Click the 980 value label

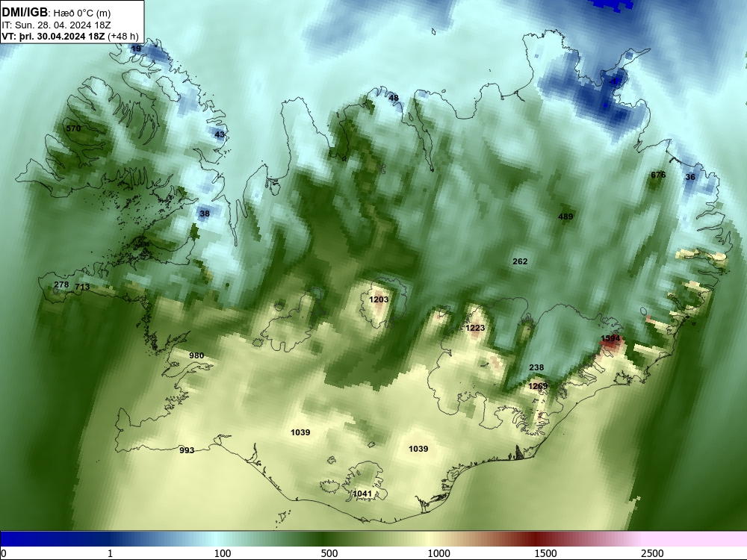(196, 355)
